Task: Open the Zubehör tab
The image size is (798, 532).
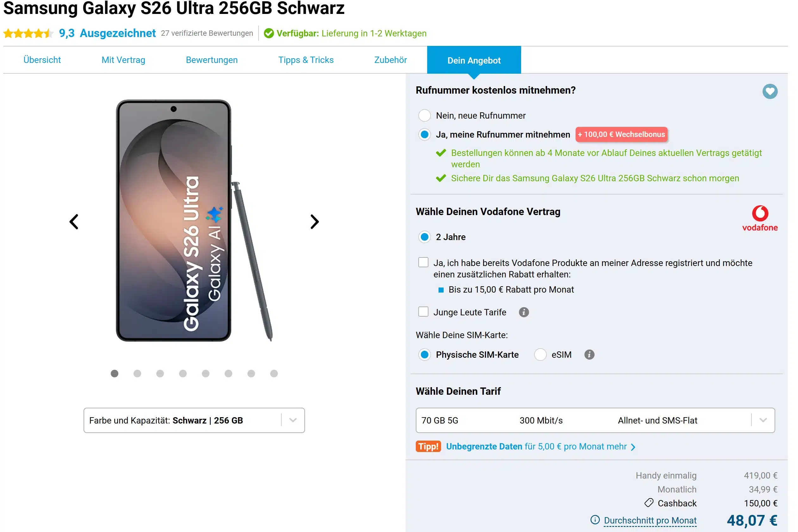Action: click(x=390, y=60)
